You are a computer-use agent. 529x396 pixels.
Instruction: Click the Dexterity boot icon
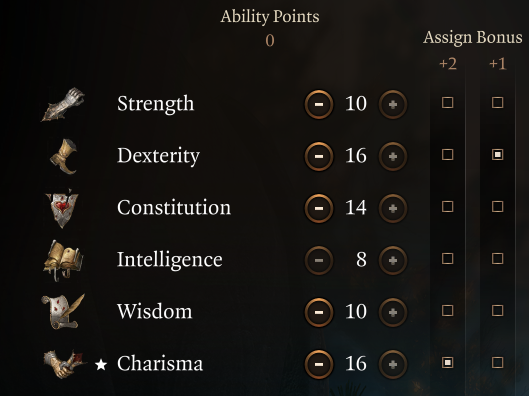[x=64, y=156]
